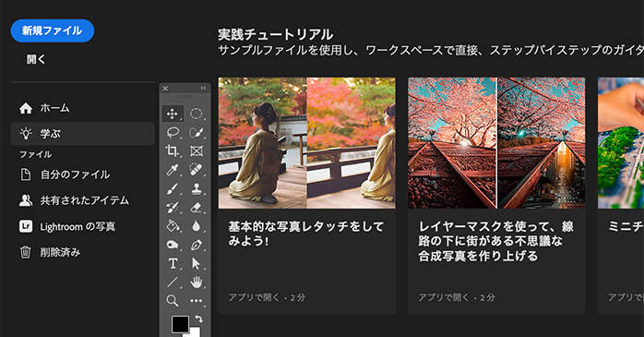Viewport: 644px width, 337px height.
Task: Select the Clone Stamp tool
Action: pos(197,188)
